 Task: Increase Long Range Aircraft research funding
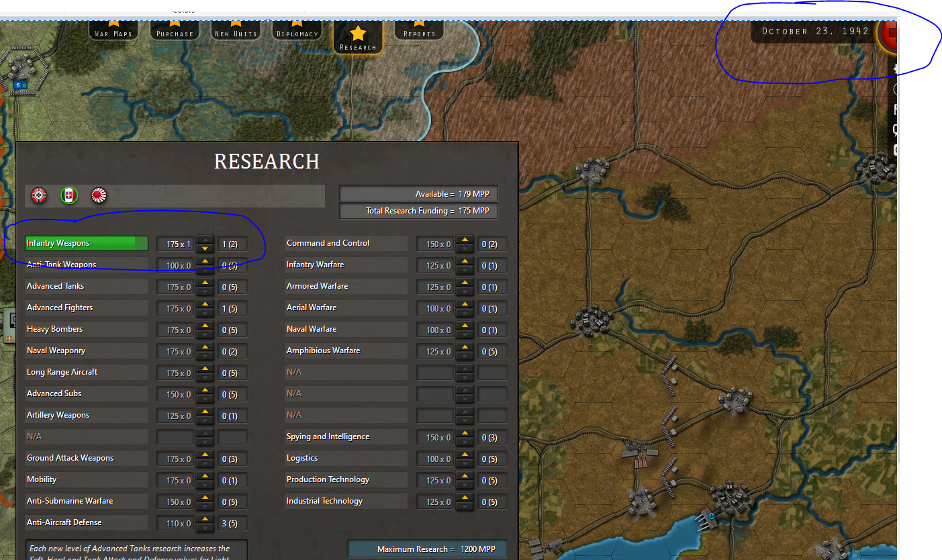(205, 368)
